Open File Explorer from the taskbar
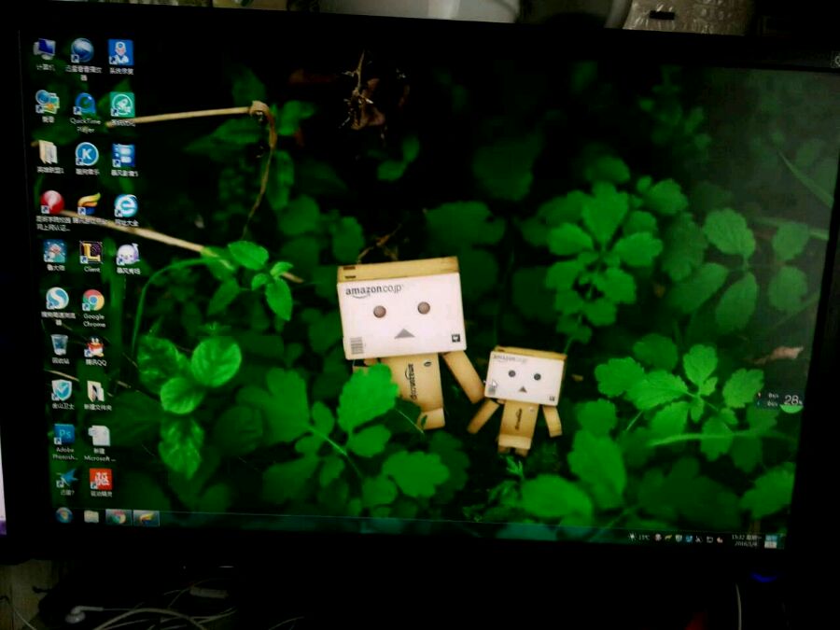The width and height of the screenshot is (840, 630). (91, 516)
